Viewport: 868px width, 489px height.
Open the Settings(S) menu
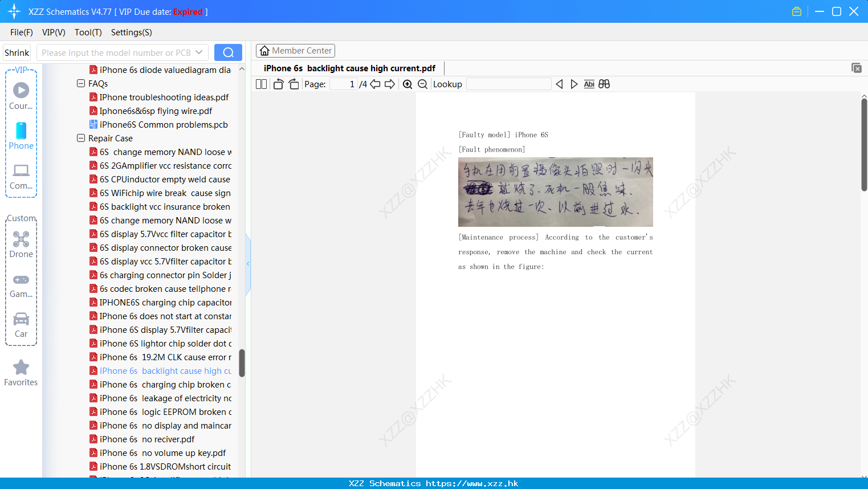pyautogui.click(x=132, y=32)
